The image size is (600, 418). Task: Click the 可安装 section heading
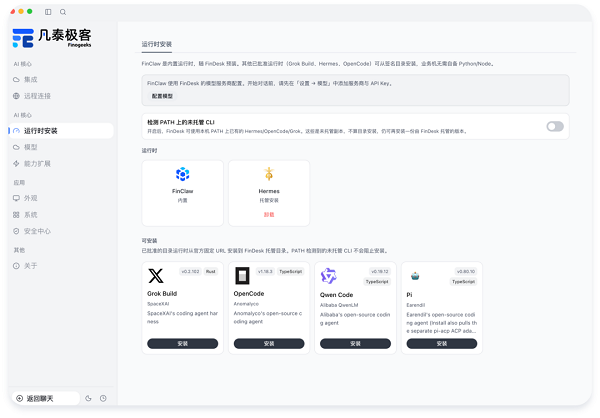[x=149, y=241]
